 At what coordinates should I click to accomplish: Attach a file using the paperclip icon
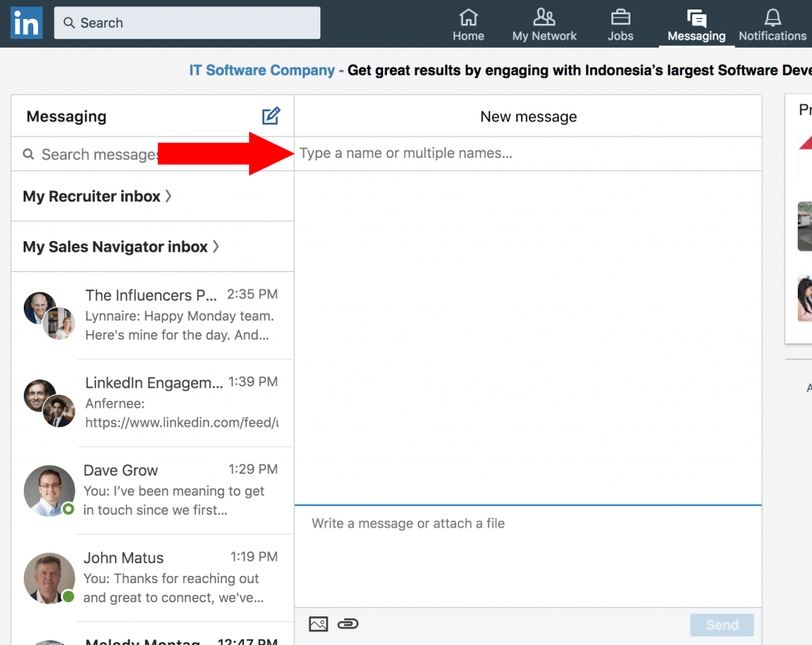point(347,624)
